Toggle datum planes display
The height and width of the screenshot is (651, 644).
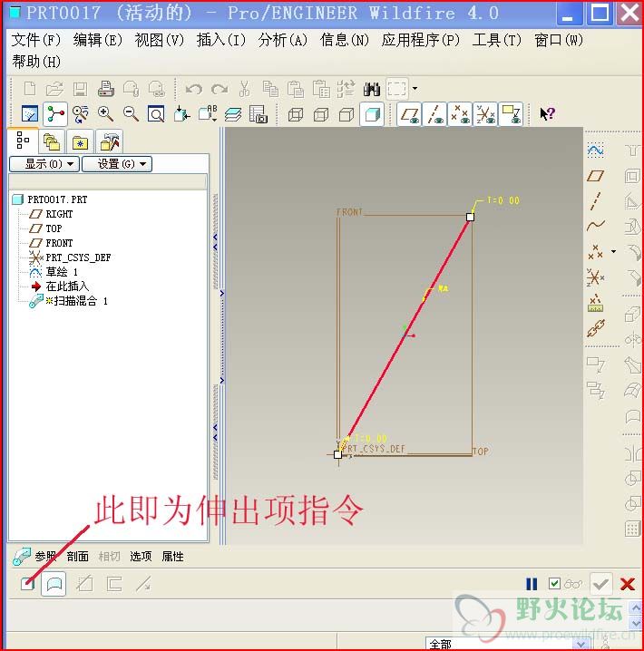point(409,114)
